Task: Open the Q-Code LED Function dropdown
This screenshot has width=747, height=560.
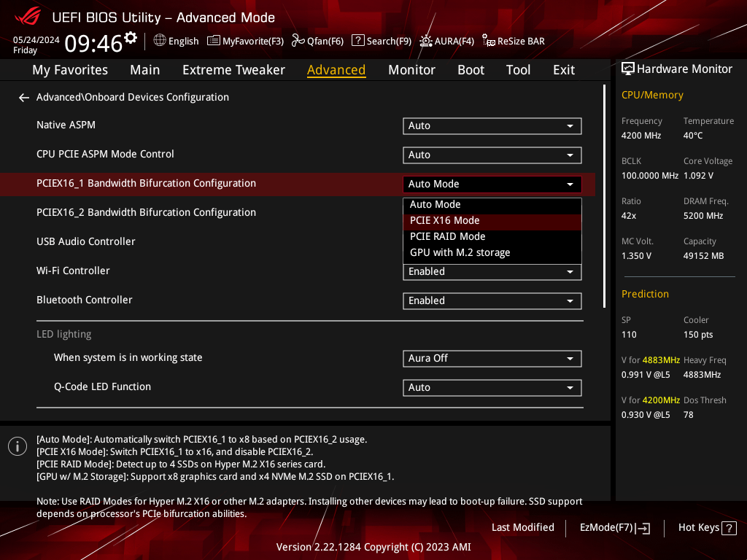Action: pos(492,388)
